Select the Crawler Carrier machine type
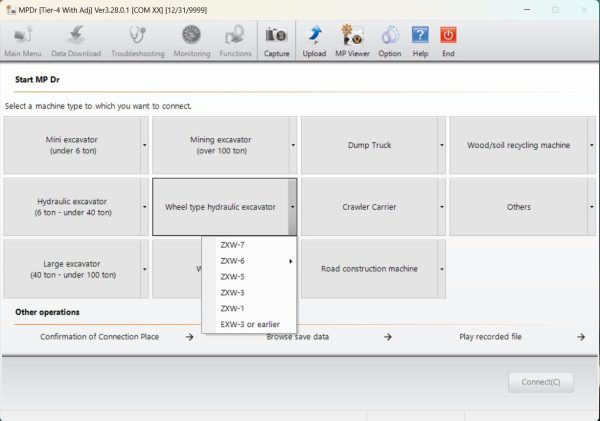This screenshot has height=421, width=600. pyautogui.click(x=369, y=207)
